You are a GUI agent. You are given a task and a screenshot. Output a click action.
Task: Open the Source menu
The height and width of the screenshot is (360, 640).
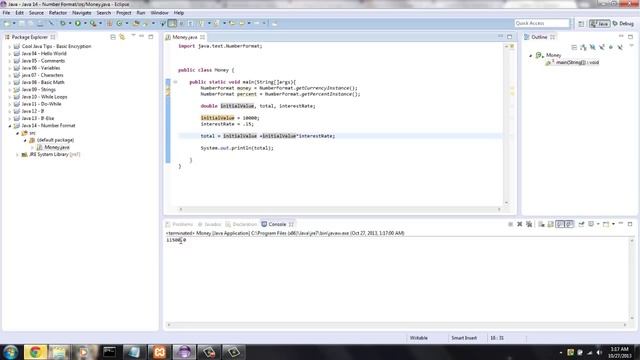tap(36, 13)
